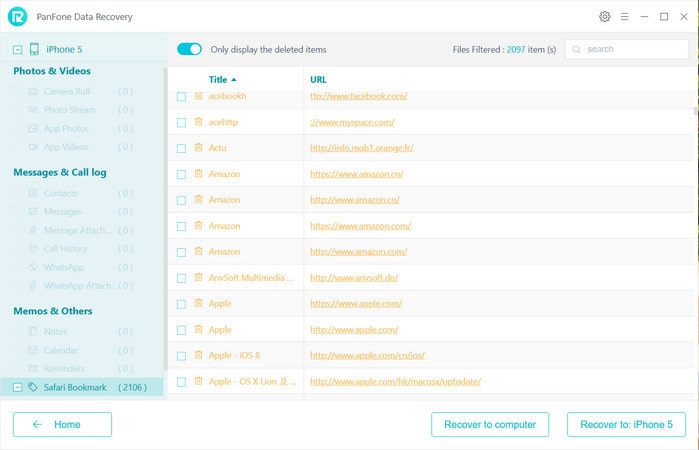Check the Apple - iOS 8 checkbox
This screenshot has height=450, width=699.
coord(181,356)
